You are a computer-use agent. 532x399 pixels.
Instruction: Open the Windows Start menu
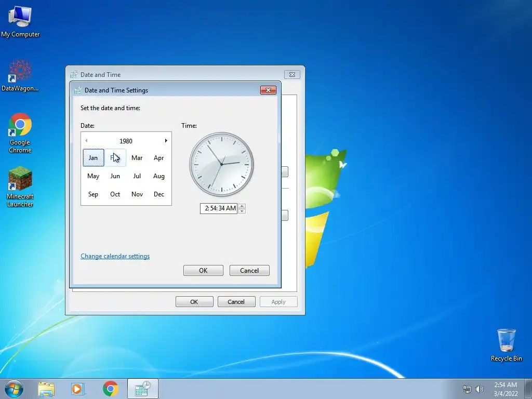coord(14,389)
